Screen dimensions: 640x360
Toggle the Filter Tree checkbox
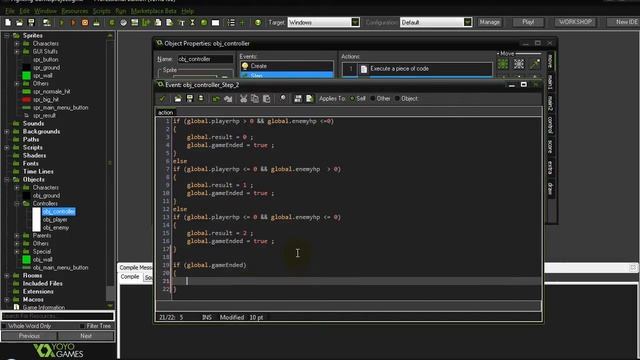point(82,326)
